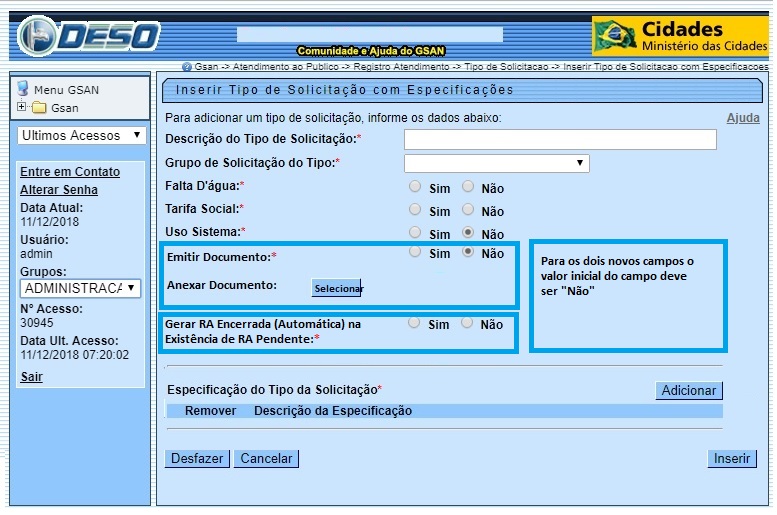Click the Alterar Senha link
777x515 pixels.
(58, 190)
